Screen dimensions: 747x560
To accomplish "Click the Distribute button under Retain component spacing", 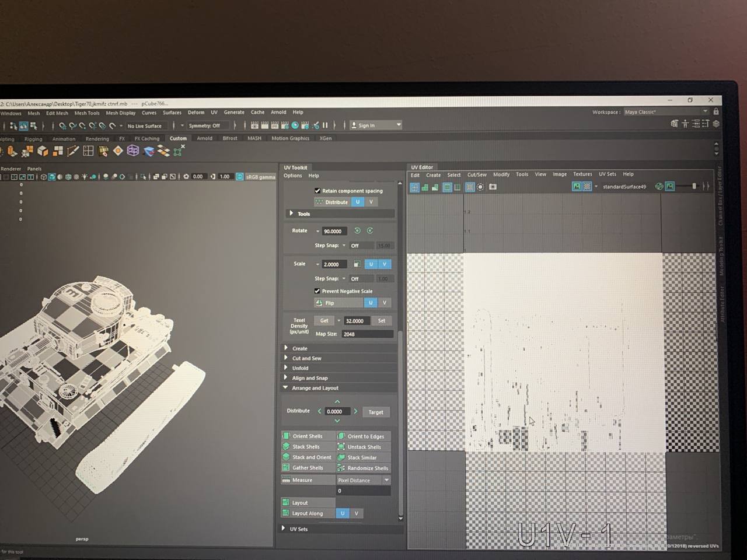I will (x=331, y=202).
